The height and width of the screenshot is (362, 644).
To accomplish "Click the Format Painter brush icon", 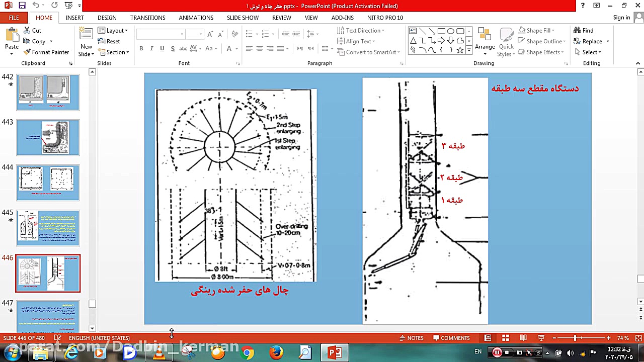I will click(27, 52).
